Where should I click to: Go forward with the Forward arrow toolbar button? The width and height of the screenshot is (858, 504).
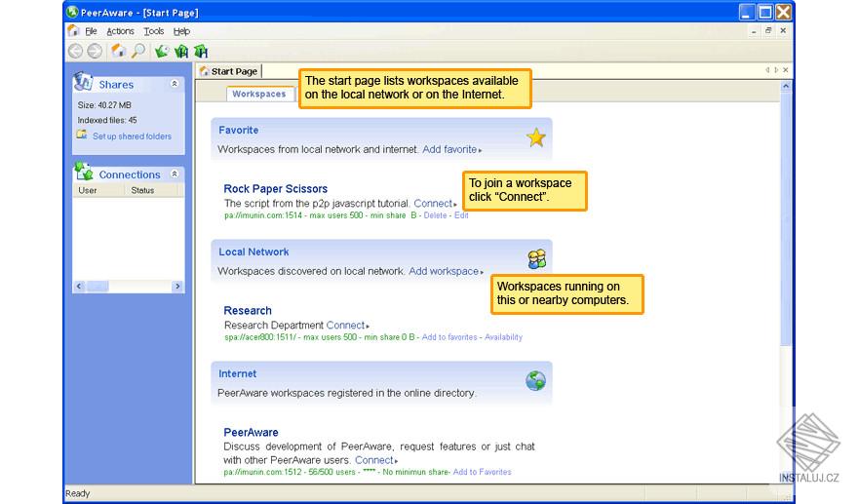click(x=95, y=51)
